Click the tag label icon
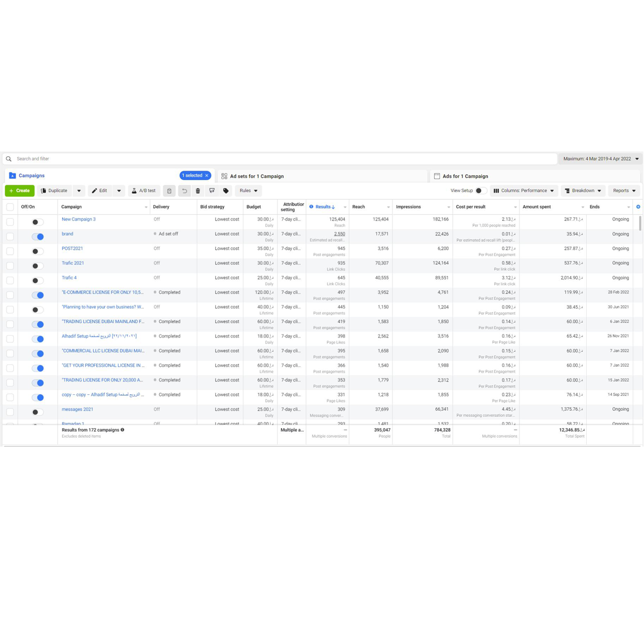644x644 pixels. (226, 191)
